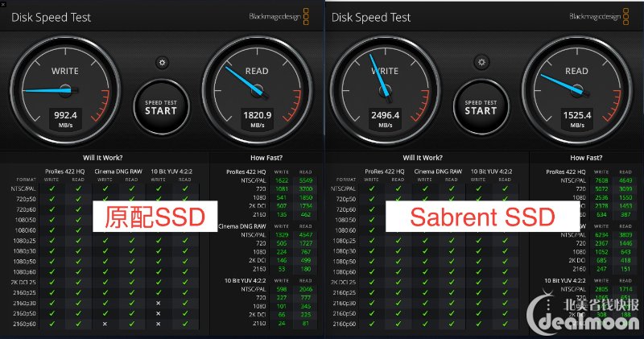Screen dimensions: 644x339
Task: Select the 1525.4 MB/s read gauge
Action: point(577,90)
